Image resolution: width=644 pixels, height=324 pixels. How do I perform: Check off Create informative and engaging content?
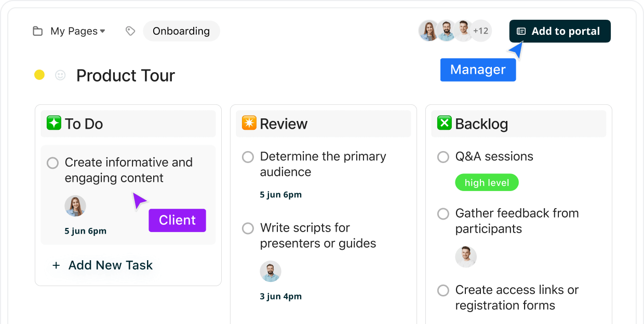point(52,163)
